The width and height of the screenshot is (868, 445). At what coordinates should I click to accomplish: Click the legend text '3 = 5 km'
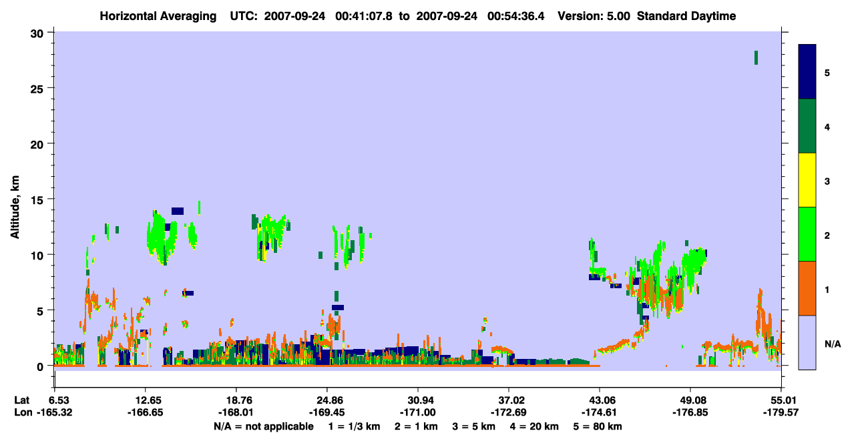click(x=475, y=426)
